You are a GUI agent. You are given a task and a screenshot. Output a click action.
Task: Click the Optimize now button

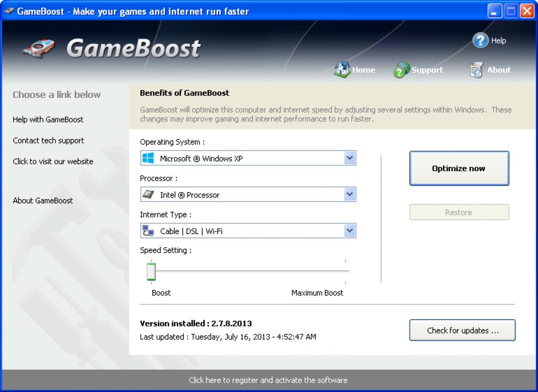coord(459,168)
